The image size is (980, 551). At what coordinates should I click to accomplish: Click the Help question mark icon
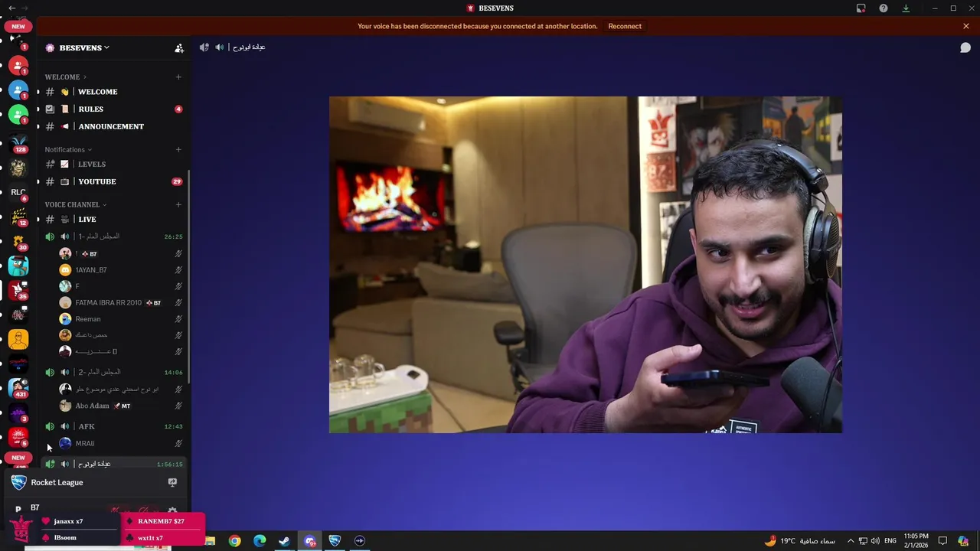click(884, 8)
